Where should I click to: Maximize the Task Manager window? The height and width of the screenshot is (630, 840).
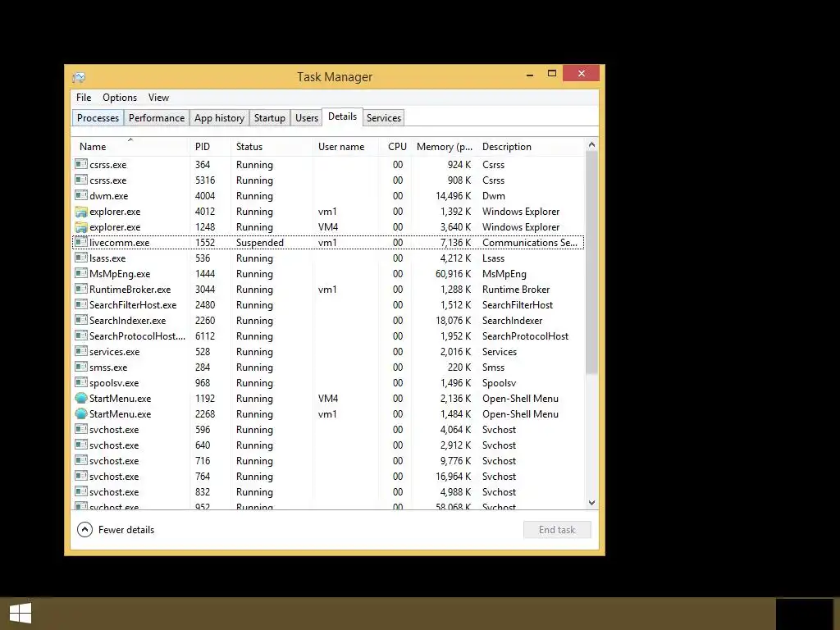(x=552, y=73)
